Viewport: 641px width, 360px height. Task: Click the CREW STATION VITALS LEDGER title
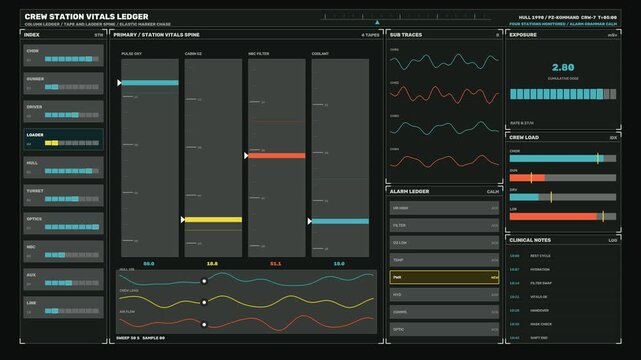pyautogui.click(x=86, y=17)
